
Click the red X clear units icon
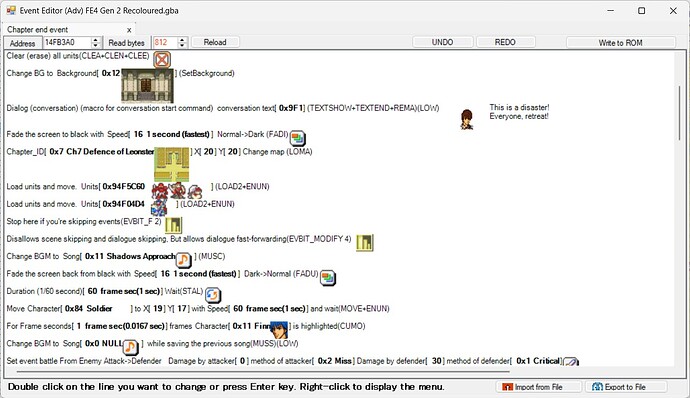pyautogui.click(x=162, y=59)
